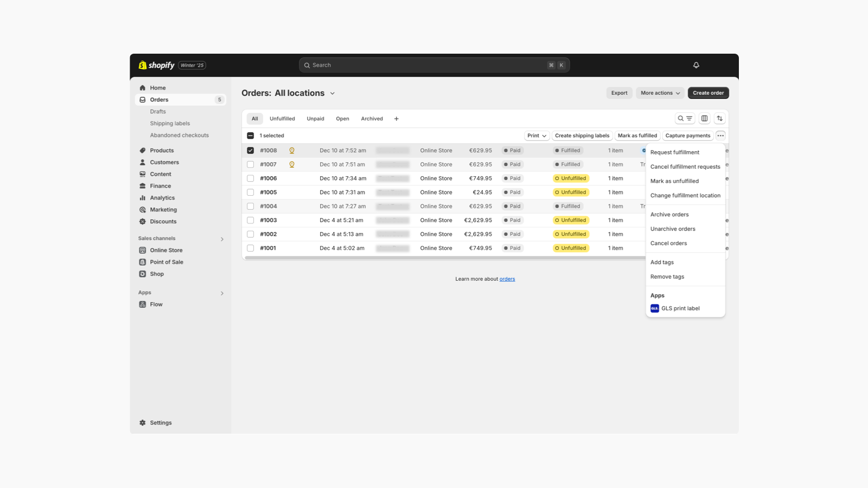Open Point of Sale sales channel
Image resolution: width=868 pixels, height=488 pixels.
pos(167,262)
